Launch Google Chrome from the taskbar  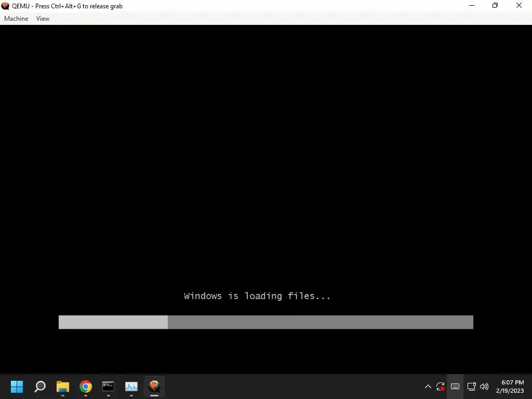coord(86,387)
